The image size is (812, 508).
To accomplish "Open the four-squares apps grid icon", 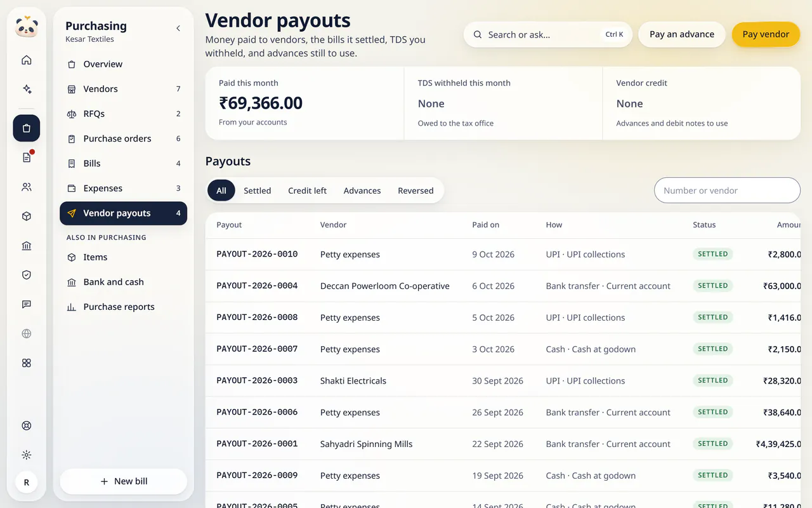I will (27, 363).
